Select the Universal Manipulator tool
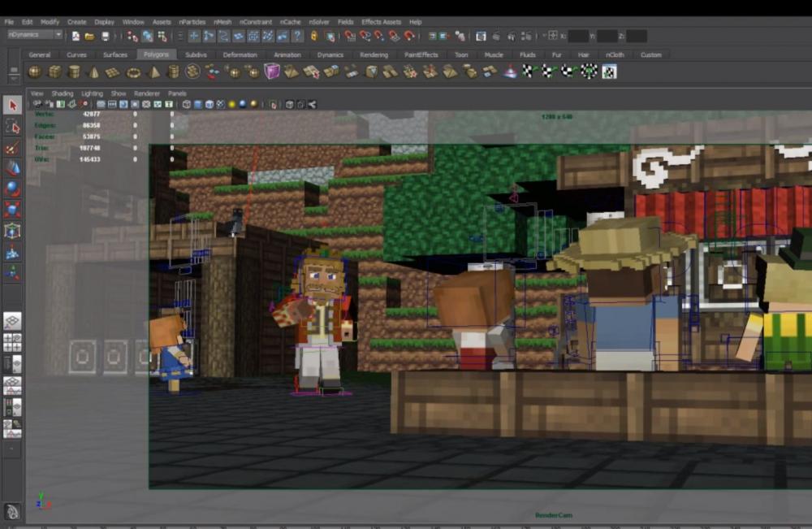Viewport: 812px width, 529px height. tap(13, 231)
